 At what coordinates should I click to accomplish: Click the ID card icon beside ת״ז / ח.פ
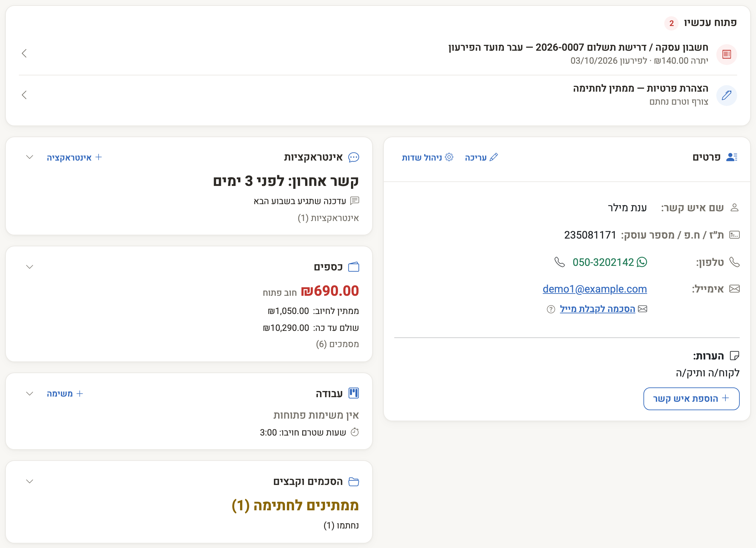pos(734,235)
